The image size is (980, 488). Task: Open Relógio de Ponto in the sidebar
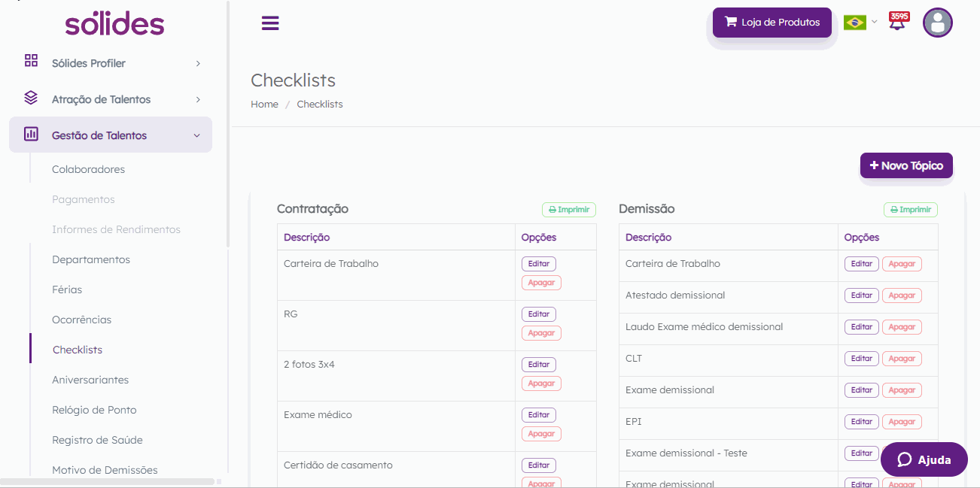point(94,410)
